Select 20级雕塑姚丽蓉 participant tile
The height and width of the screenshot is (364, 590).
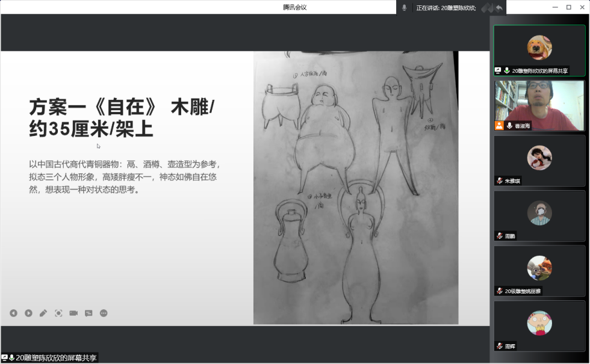(539, 270)
